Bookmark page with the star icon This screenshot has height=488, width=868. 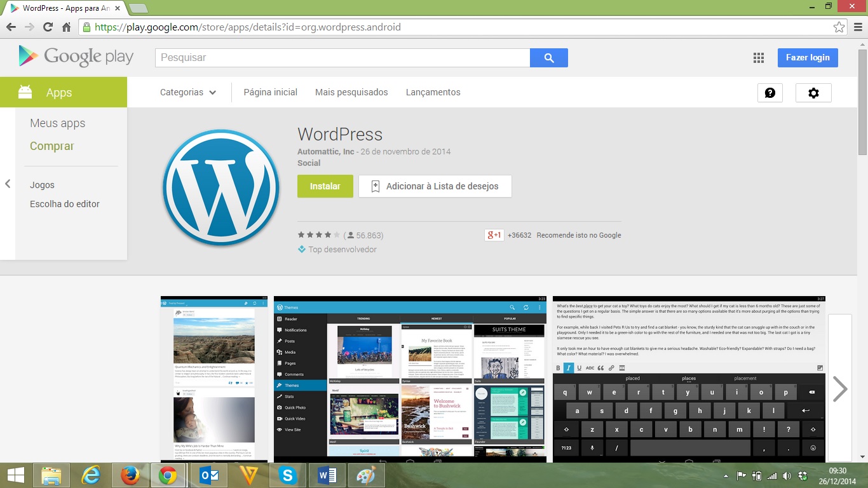[839, 27]
